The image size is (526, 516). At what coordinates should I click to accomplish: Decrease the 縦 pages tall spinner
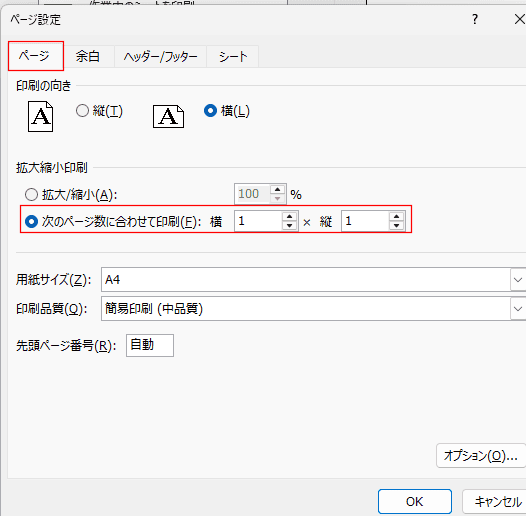(396, 226)
